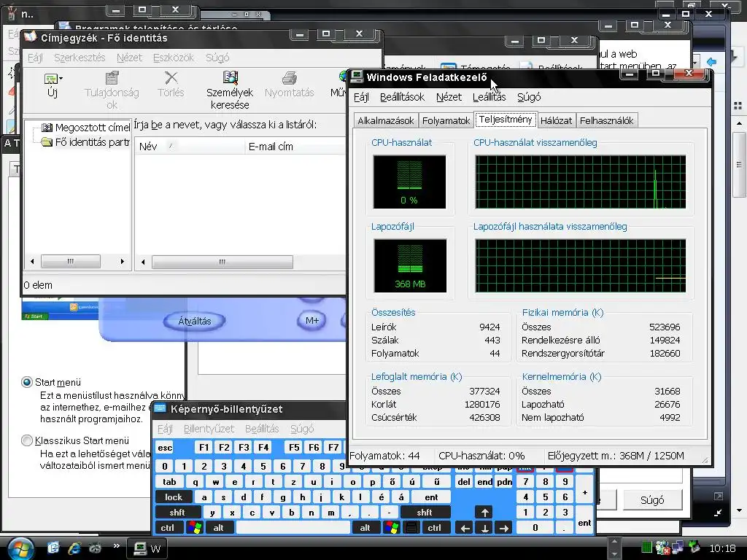Switch to the Felhasználók tab
Image resolution: width=747 pixels, height=560 pixels.
pos(606,120)
